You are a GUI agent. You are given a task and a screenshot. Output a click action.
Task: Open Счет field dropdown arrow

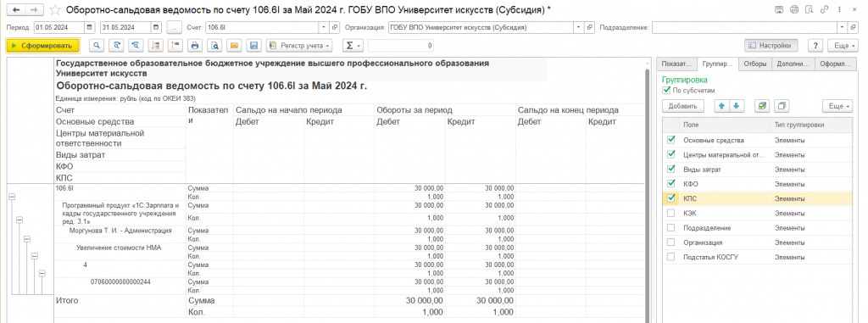[324, 27]
